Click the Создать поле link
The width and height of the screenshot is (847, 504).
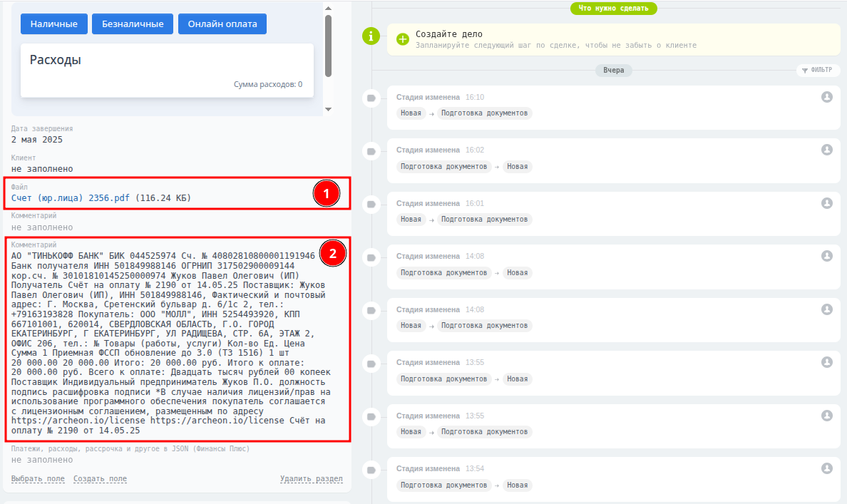click(x=100, y=478)
